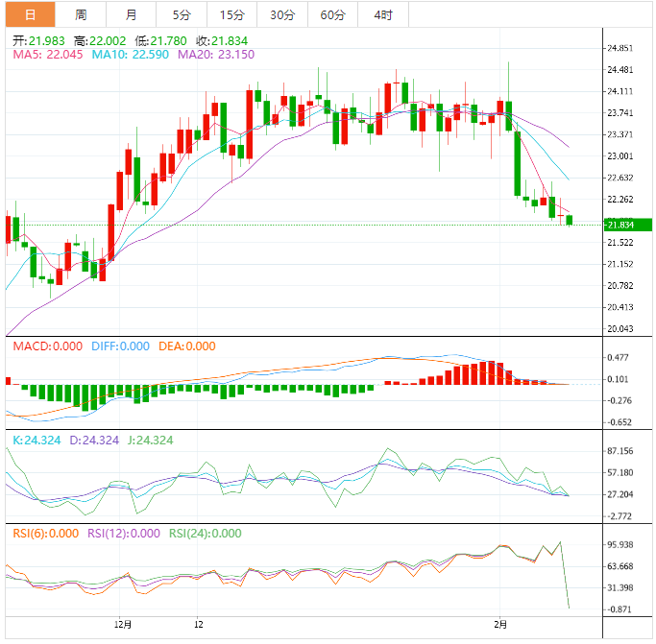656x644 pixels.
Task: Select the 日 daily timeframe tab
Action: [30, 14]
